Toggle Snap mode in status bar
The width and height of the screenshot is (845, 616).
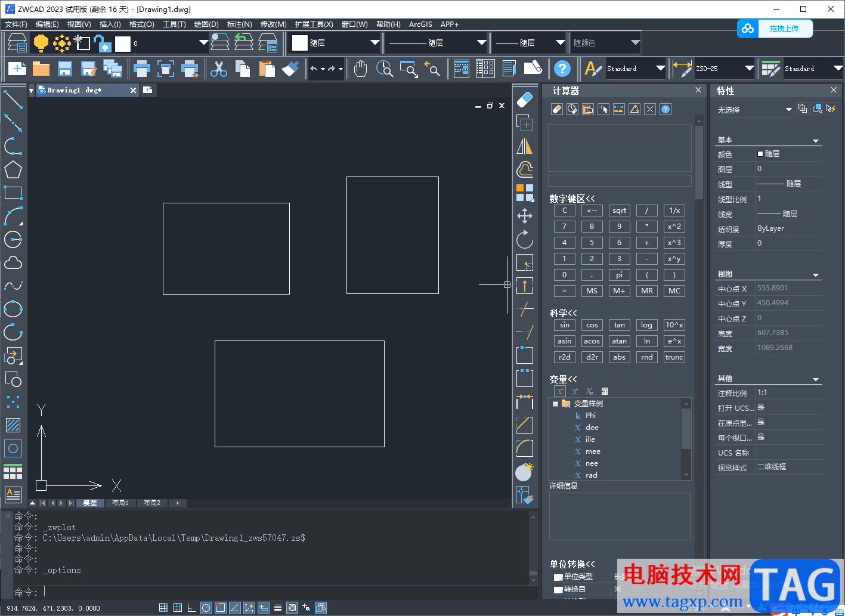[x=163, y=608]
